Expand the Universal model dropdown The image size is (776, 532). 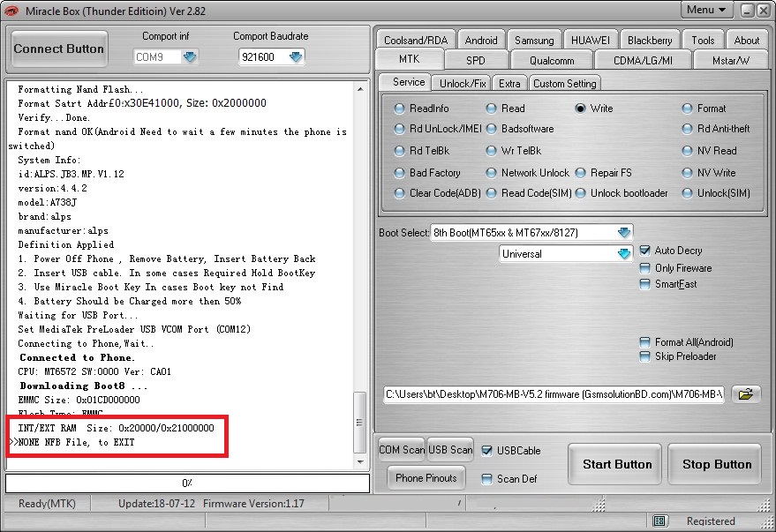[x=624, y=253]
